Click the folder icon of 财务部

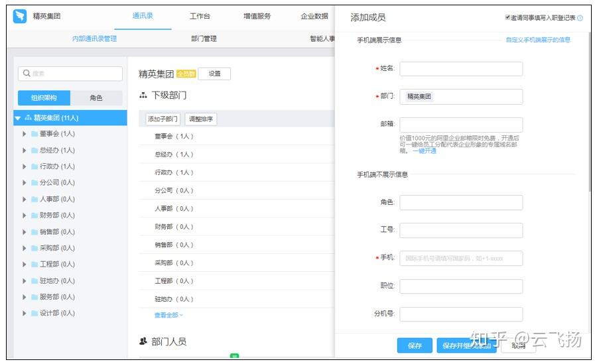[x=34, y=215]
